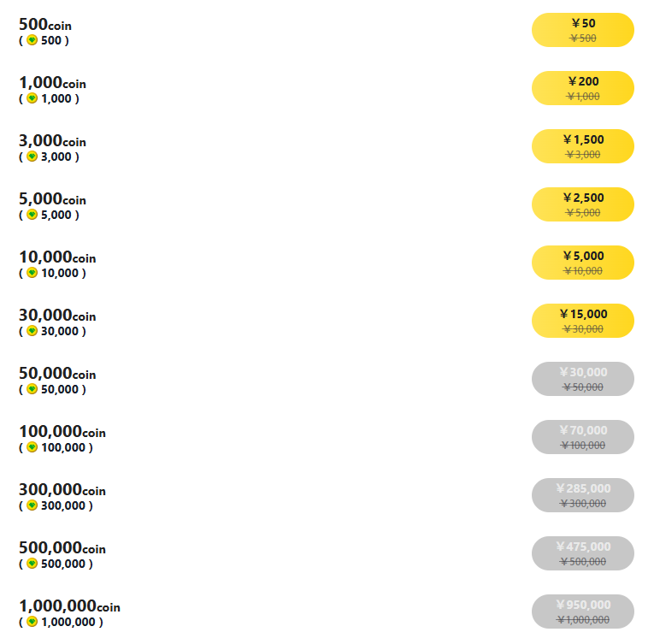The width and height of the screenshot is (654, 644).
Task: Click the coin icon in the 5,000 row
Action: tap(32, 215)
